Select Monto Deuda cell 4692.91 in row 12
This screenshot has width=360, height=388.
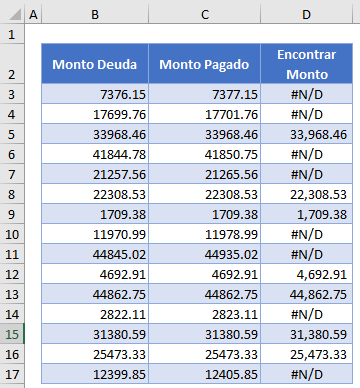click(95, 274)
